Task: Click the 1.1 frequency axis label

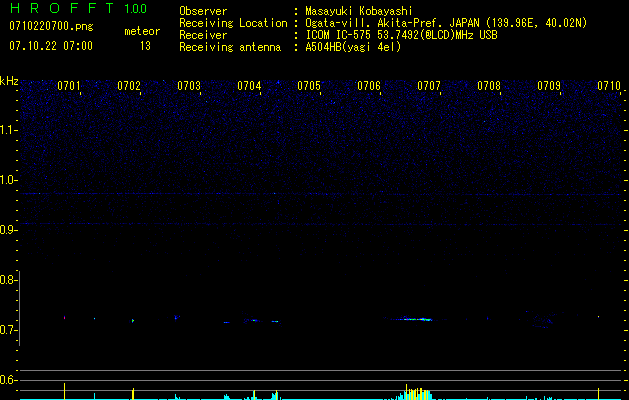Action: (8, 130)
